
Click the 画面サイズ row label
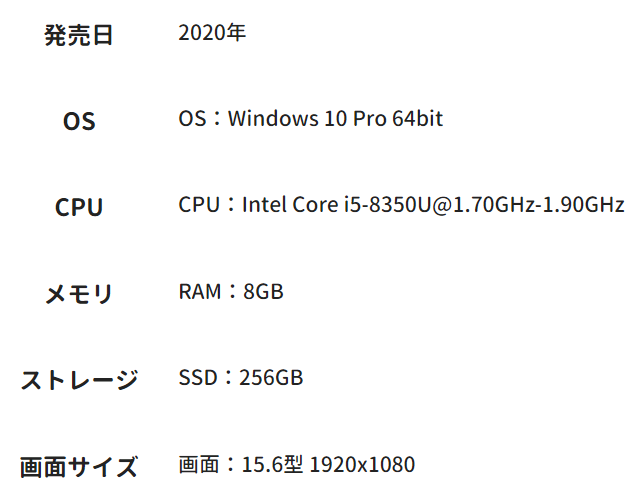click(x=79, y=466)
